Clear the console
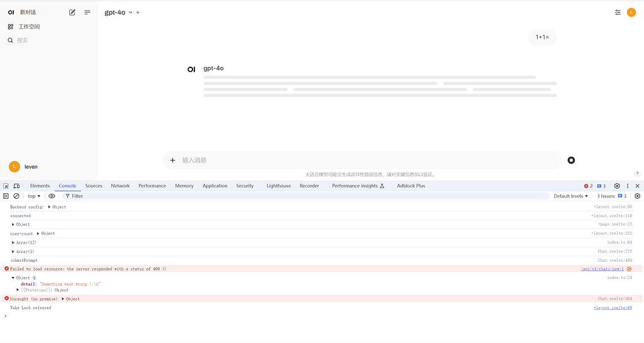 tap(16, 196)
